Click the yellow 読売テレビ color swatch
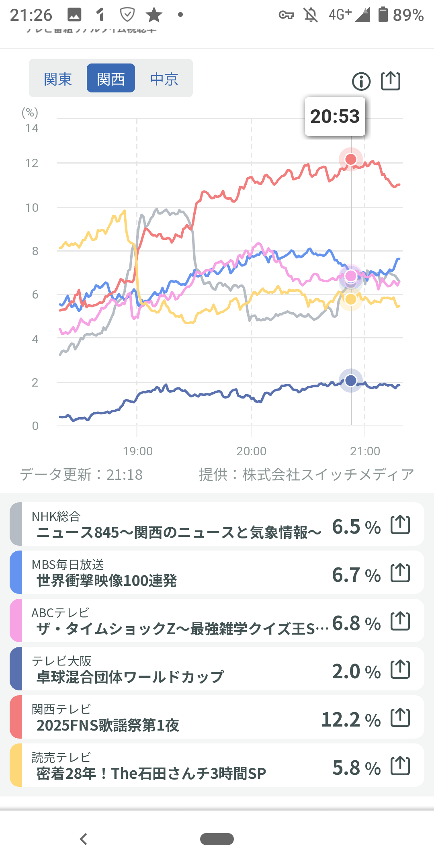Image resolution: width=434 pixels, height=868 pixels. [16, 765]
